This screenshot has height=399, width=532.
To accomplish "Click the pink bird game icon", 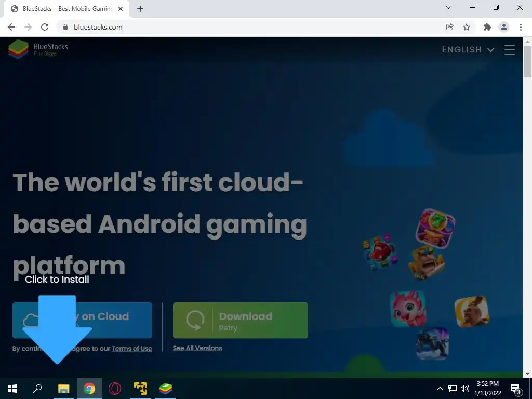I will point(408,309).
